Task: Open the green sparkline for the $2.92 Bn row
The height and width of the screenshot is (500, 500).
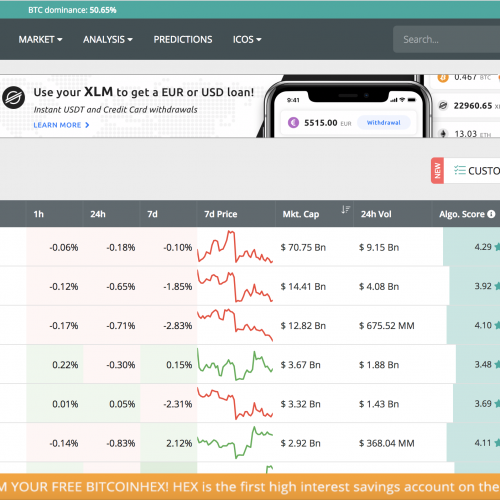Action: click(x=235, y=443)
